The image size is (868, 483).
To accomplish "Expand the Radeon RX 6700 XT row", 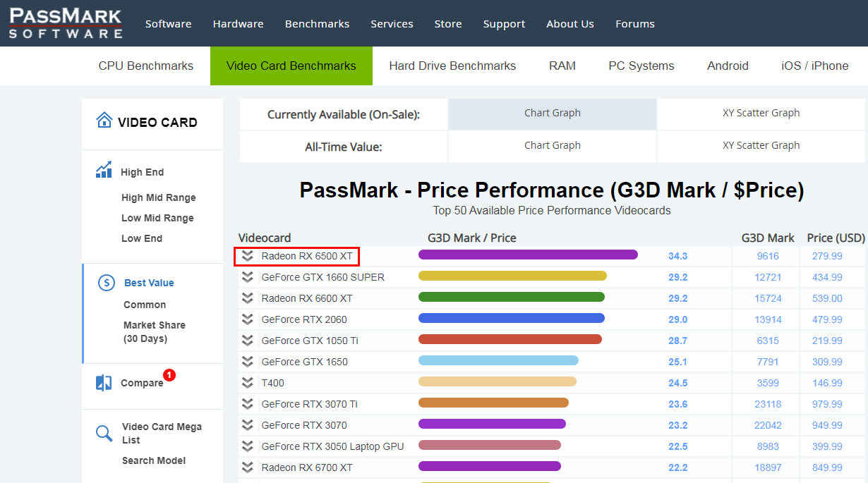I will point(247,467).
